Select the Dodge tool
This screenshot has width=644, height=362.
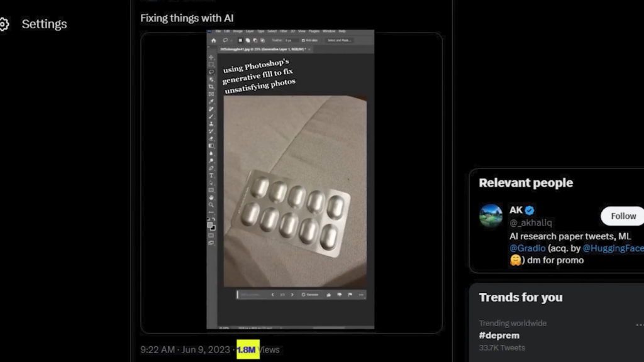(x=211, y=160)
